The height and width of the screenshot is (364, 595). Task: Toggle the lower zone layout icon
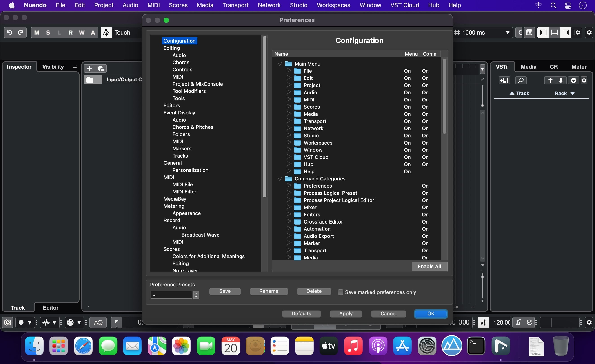[x=554, y=33]
